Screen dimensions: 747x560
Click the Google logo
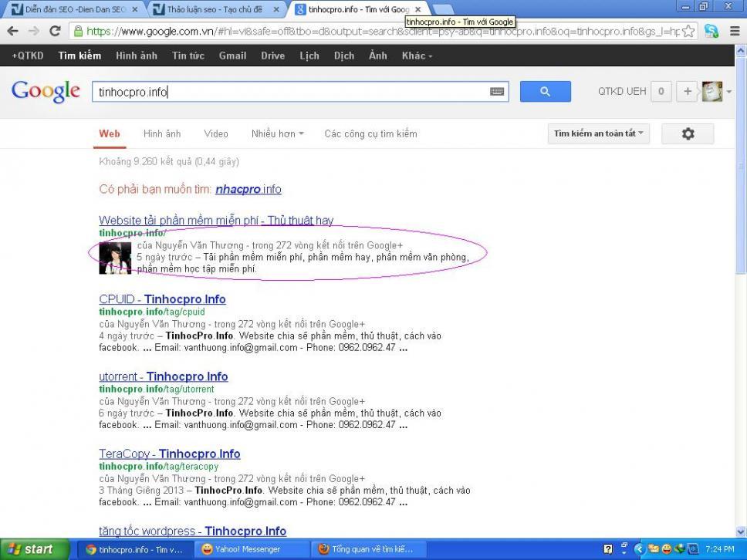point(46,91)
